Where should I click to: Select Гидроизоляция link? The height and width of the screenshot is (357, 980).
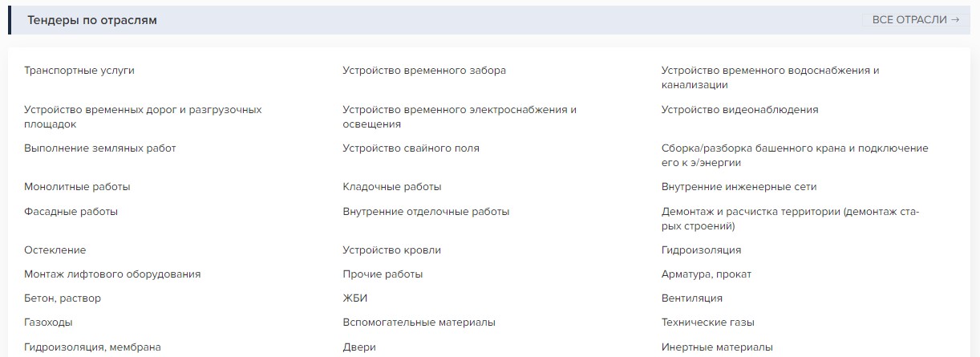(x=701, y=250)
